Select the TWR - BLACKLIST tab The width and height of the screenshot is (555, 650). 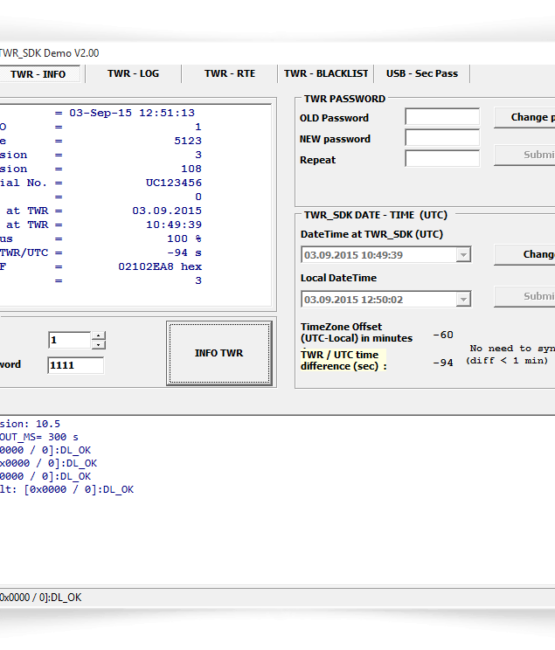[x=326, y=74]
